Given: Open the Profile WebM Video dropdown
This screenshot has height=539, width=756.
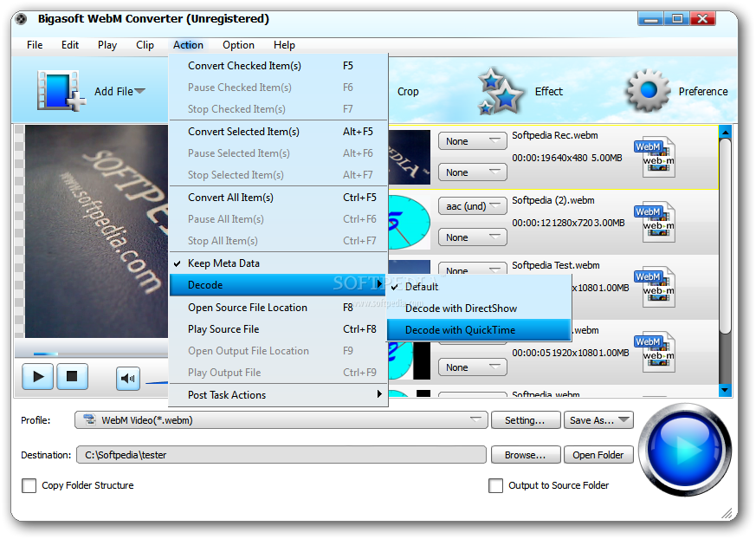Looking at the screenshot, I should click(281, 419).
